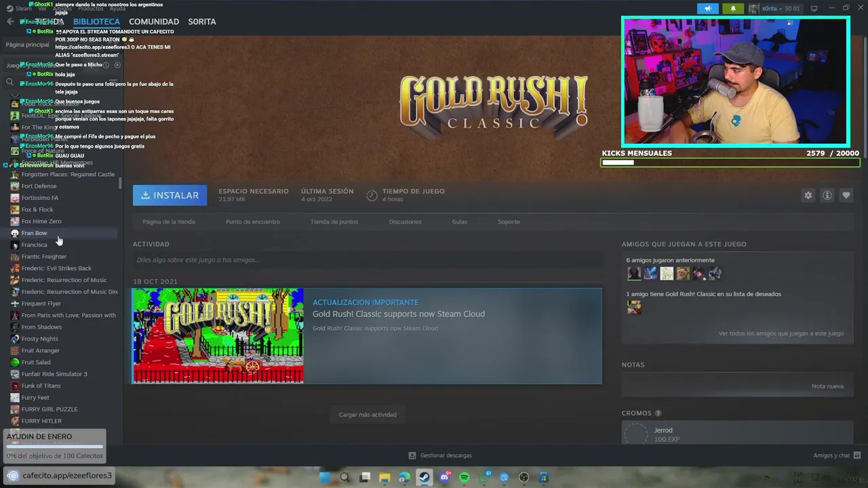Click the green Fruit Salad game icon
The height and width of the screenshot is (488, 868).
[15, 363]
